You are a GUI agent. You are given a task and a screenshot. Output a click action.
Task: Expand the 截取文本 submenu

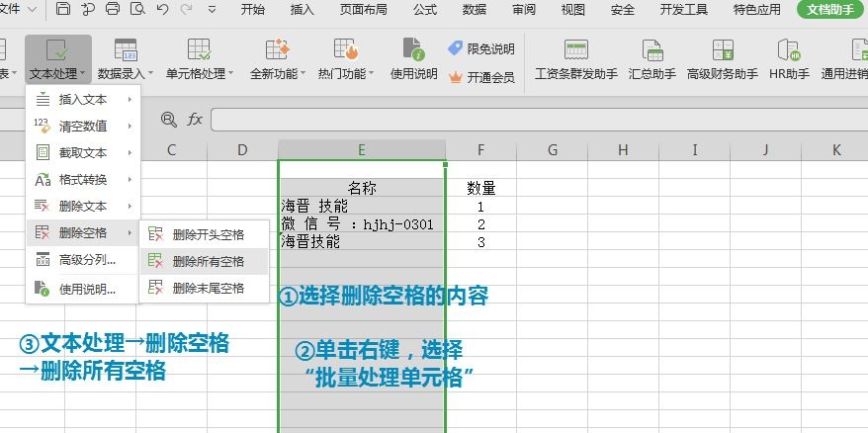click(83, 152)
